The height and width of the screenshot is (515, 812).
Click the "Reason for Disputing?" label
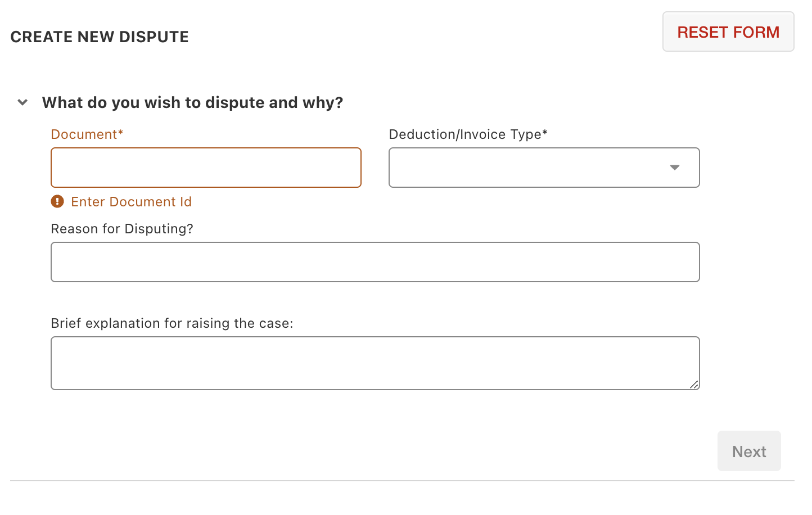coord(122,229)
